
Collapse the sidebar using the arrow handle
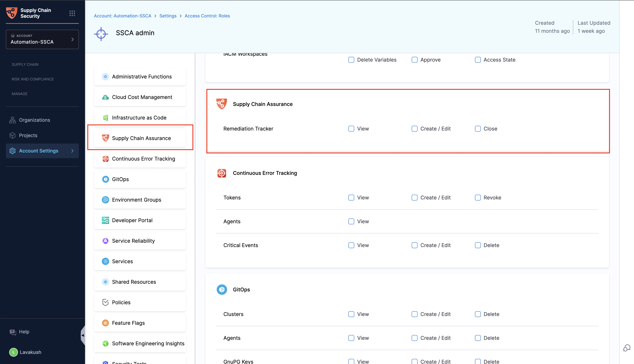tap(83, 335)
